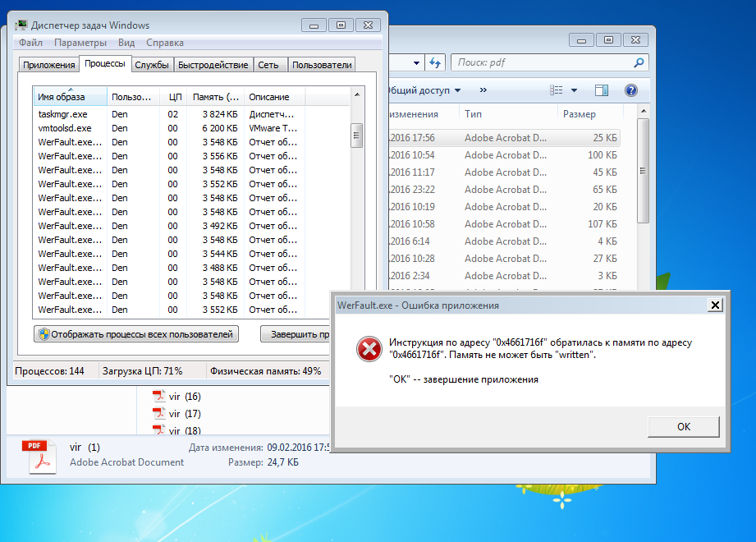Click the large PDF icon in details pane

tap(43, 457)
